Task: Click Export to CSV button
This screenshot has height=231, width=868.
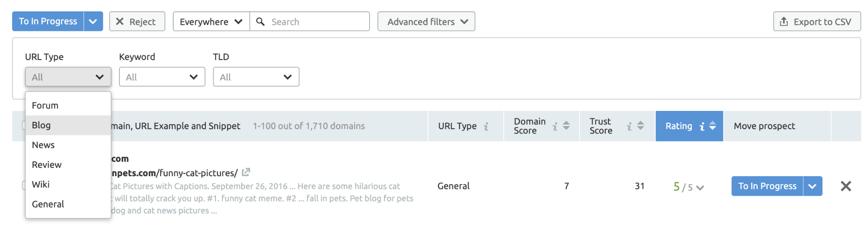Action: 817,21
